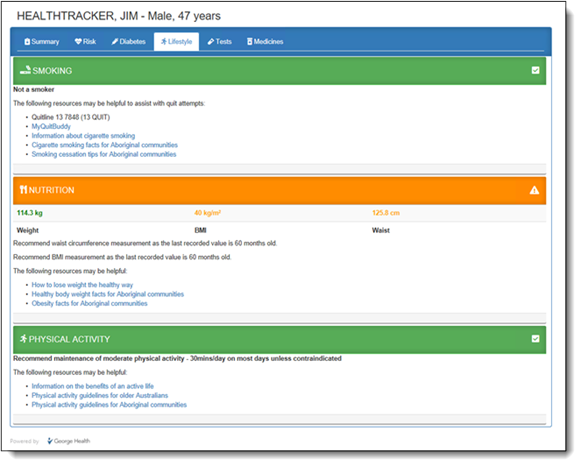The image size is (582, 467).
Task: Click the George Health logo
Action: [x=69, y=441]
